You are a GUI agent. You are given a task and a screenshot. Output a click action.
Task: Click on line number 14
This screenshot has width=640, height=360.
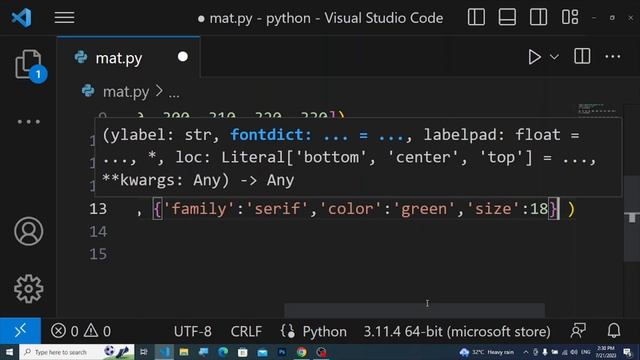tap(98, 232)
